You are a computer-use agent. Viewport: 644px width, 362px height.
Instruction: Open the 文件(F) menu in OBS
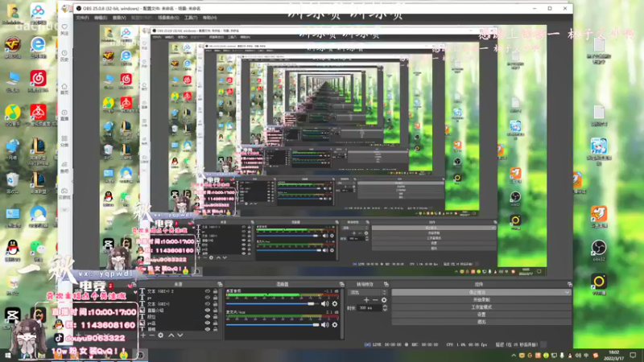click(x=83, y=18)
